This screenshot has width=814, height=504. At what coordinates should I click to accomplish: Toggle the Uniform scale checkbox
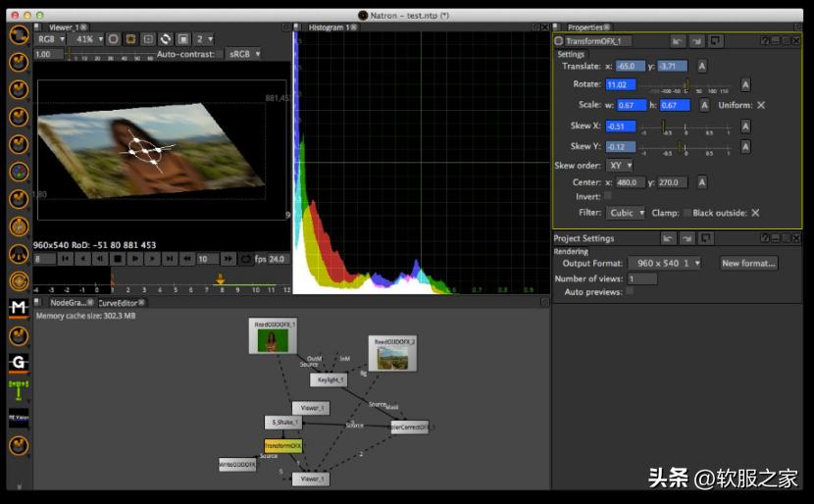tap(761, 105)
